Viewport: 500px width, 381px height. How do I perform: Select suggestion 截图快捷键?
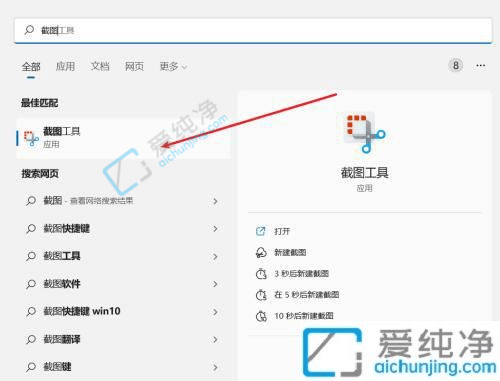pos(67,229)
